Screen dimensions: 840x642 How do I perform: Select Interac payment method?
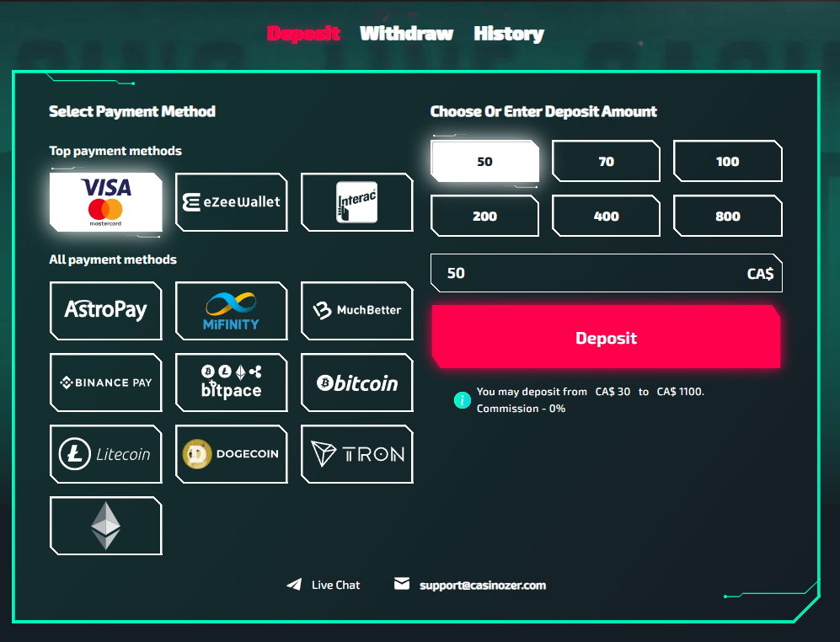[356, 202]
